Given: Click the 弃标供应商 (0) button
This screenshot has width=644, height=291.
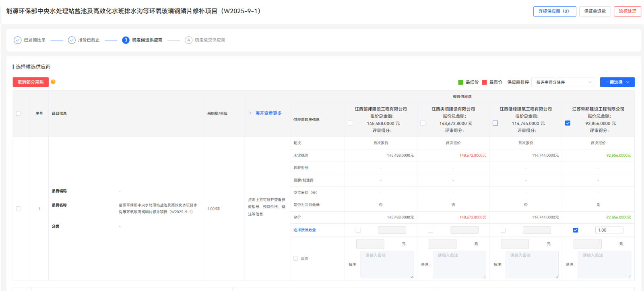Looking at the screenshot, I should 555,11.
